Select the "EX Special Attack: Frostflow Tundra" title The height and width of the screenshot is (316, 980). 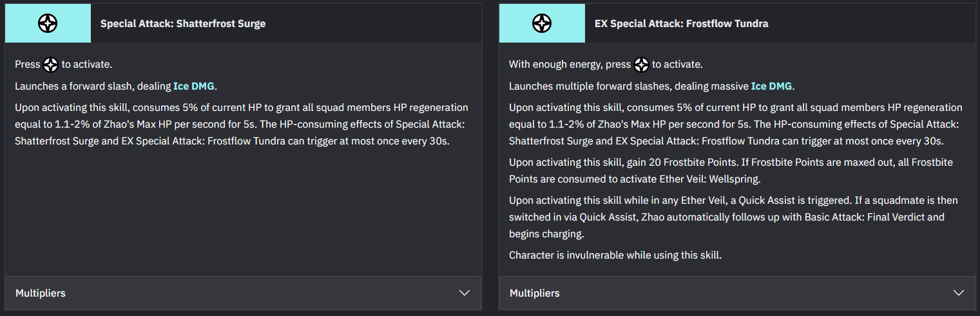tap(682, 24)
